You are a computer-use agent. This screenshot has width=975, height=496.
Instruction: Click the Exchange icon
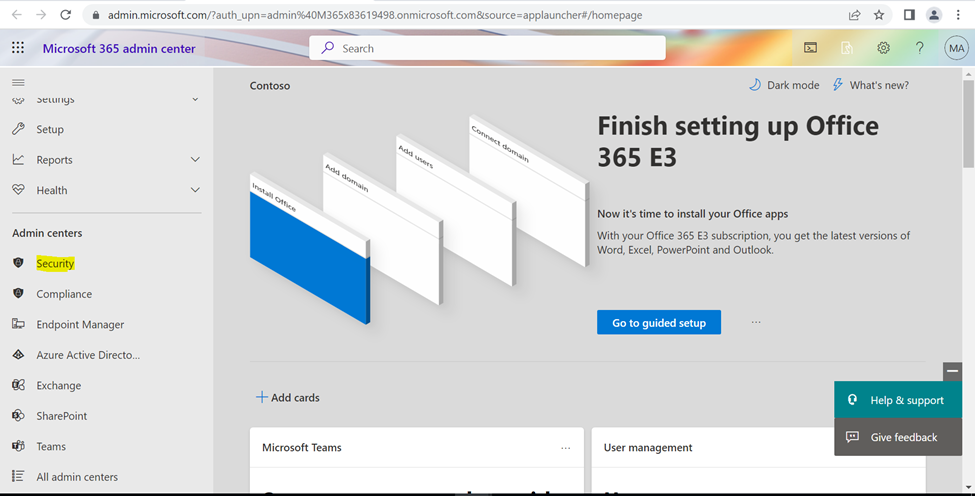click(19, 385)
